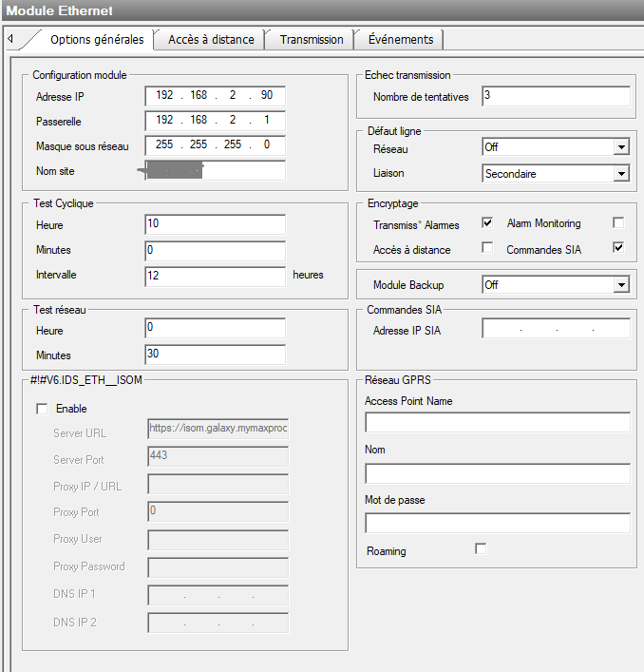
Task: Focus the Intervalle input under Test Cyclique
Action: click(216, 276)
